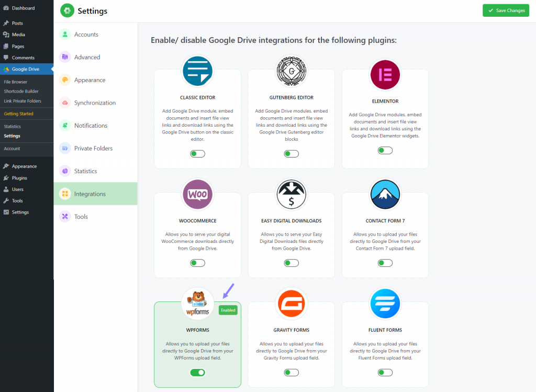Click the Statistics pie chart icon in settings menu
The height and width of the screenshot is (392, 536).
[65, 171]
